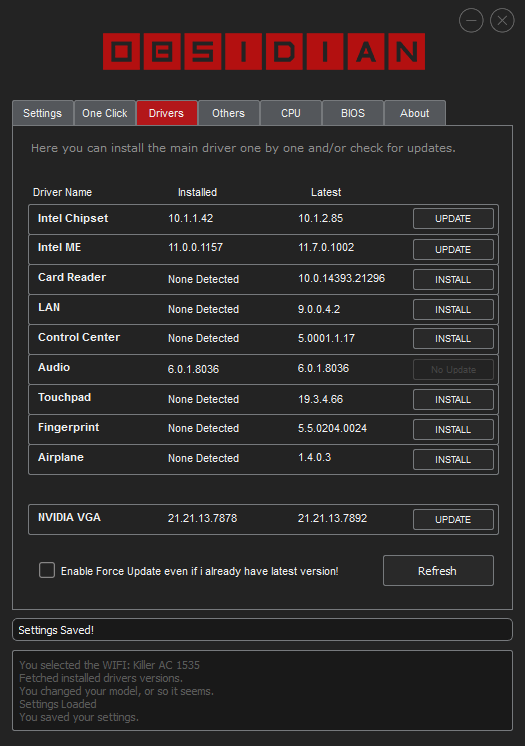Click the LAN row label
Image resolution: width=525 pixels, height=746 pixels.
click(49, 307)
